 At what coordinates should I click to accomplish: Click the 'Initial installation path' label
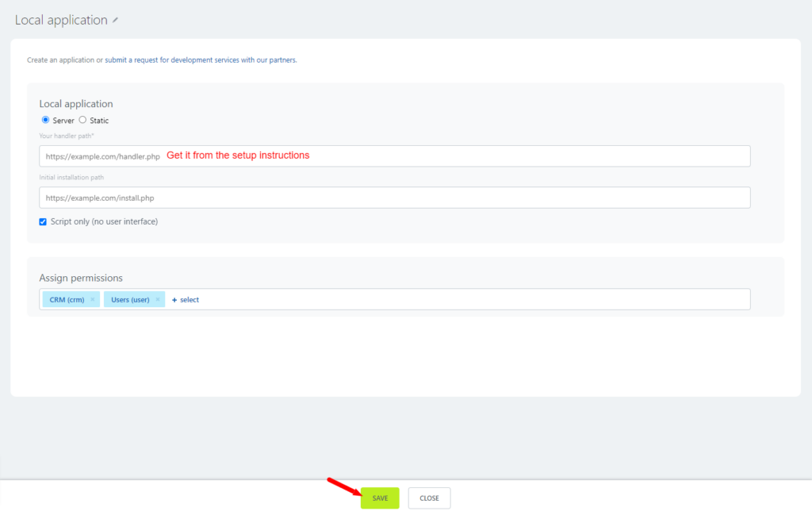click(x=71, y=177)
